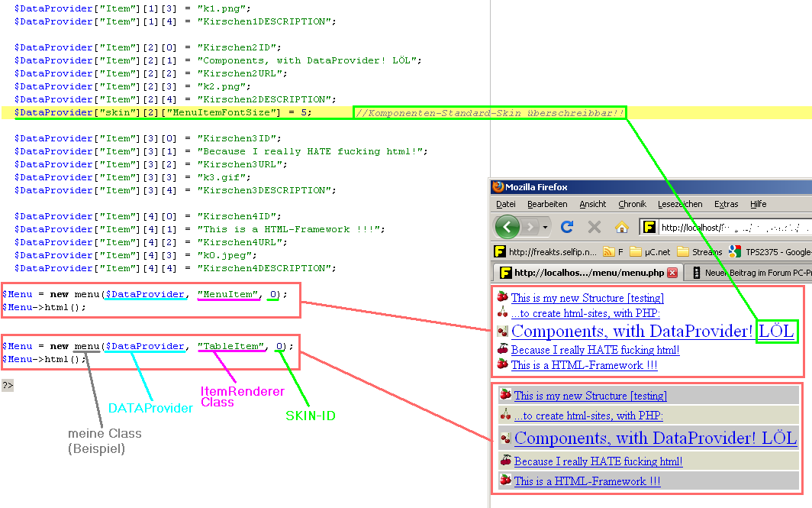
Task: Open table-row link 'This is a HTML-Framework !!!'
Action: (x=588, y=480)
